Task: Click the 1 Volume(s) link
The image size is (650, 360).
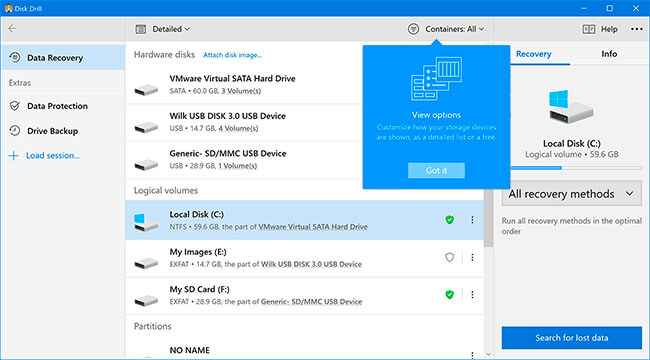Action: click(x=237, y=166)
